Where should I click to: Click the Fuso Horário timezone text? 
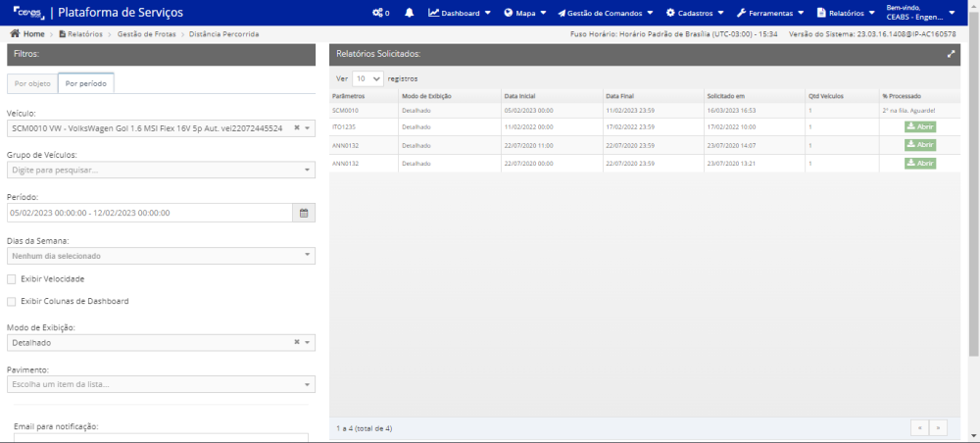tap(674, 34)
